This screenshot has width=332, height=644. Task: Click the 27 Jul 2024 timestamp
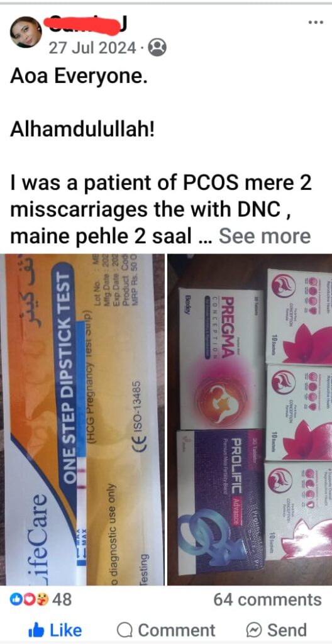[92, 48]
